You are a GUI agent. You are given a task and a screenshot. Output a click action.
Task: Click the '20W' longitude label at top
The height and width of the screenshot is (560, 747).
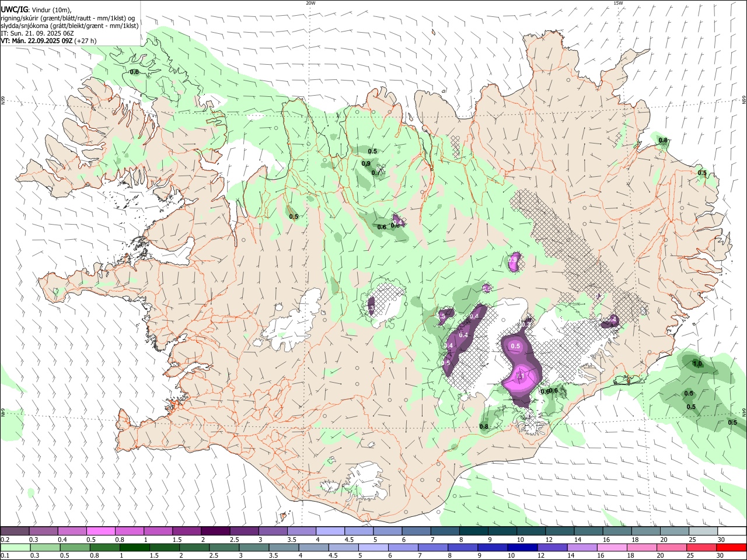310,3
